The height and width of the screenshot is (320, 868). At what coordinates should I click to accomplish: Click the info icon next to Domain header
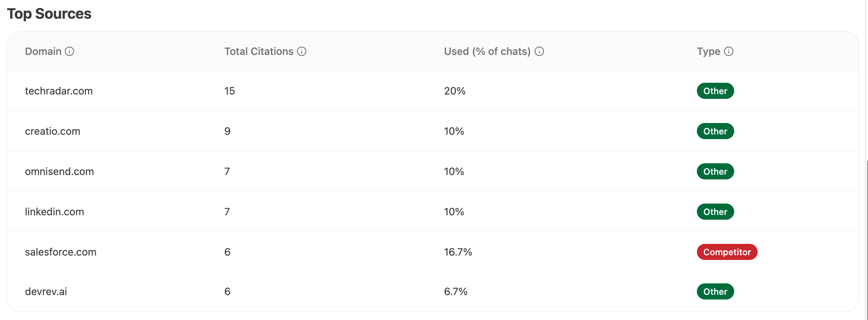click(x=69, y=52)
